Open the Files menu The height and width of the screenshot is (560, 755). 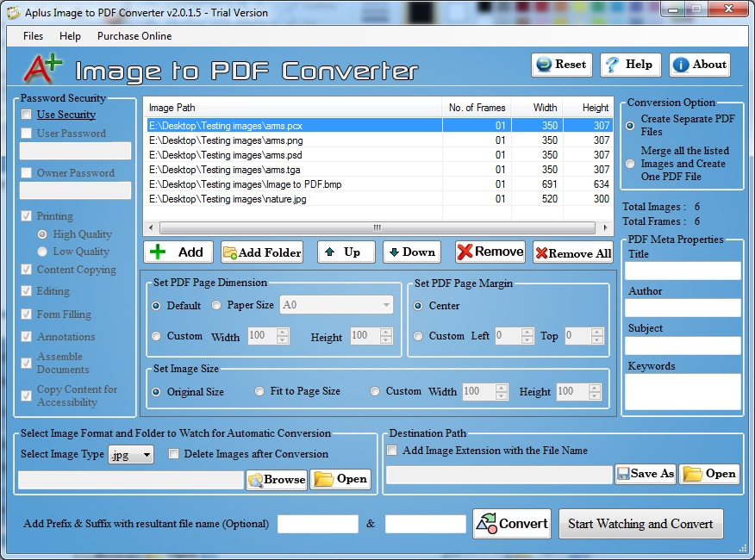34,36
